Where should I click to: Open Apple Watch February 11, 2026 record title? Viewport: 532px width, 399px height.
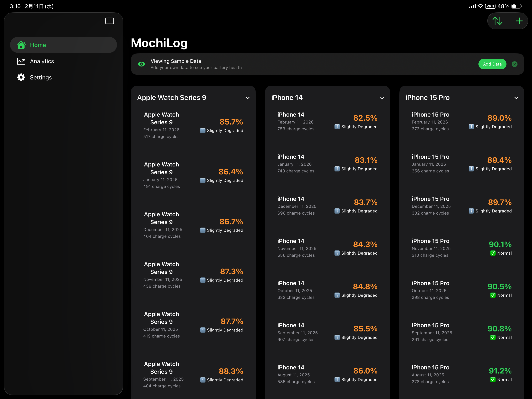click(161, 118)
